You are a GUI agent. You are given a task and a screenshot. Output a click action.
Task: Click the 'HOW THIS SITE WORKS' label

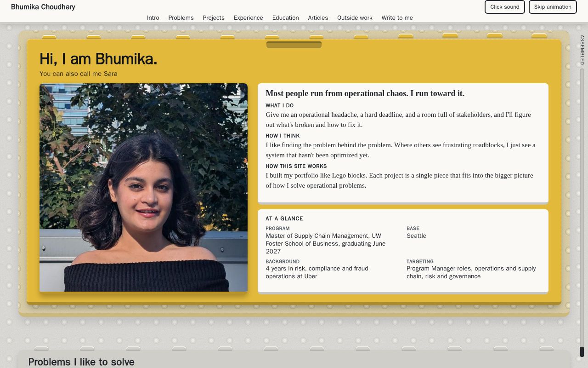click(296, 166)
